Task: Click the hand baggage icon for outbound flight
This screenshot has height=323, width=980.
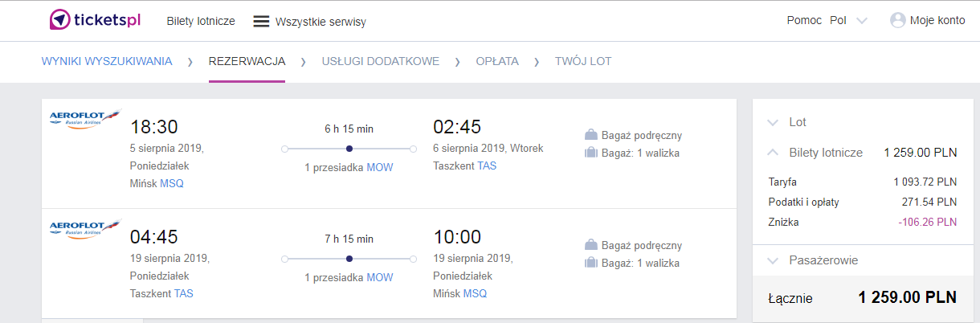Action: (x=591, y=135)
